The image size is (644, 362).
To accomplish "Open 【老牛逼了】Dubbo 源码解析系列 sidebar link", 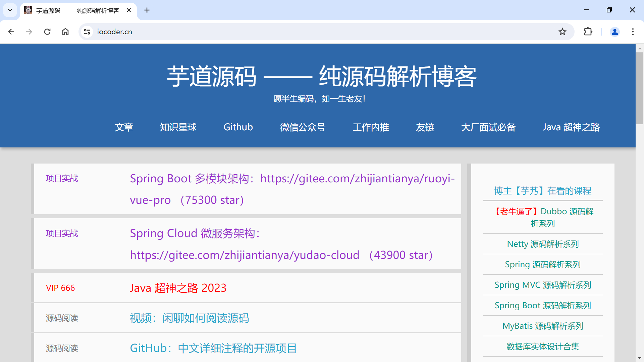I will [543, 217].
